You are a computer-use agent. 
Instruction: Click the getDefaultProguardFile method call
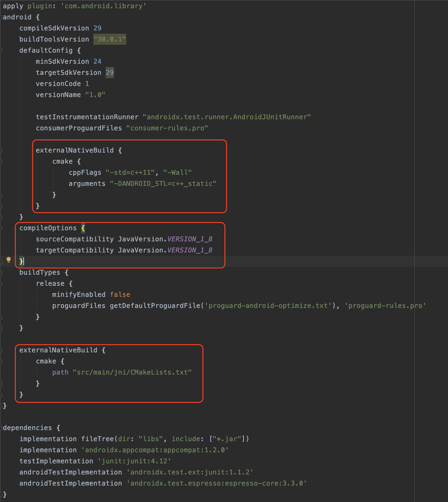pyautogui.click(x=155, y=306)
